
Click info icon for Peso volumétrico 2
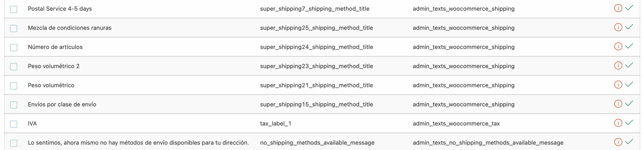point(618,65)
